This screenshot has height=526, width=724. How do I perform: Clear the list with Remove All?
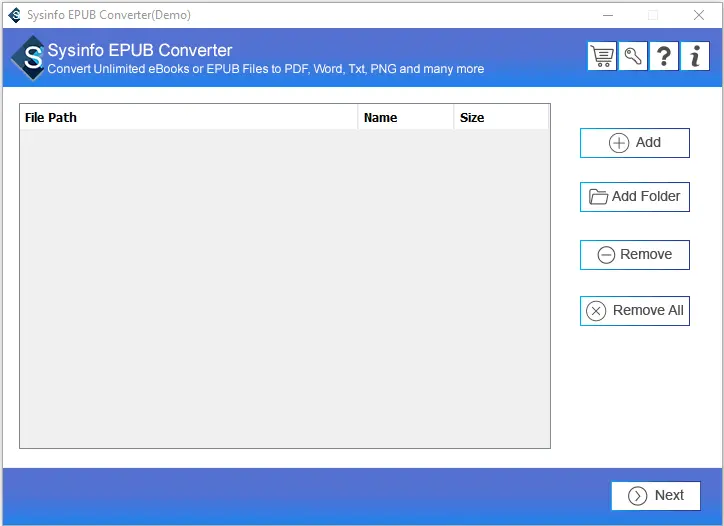(635, 311)
